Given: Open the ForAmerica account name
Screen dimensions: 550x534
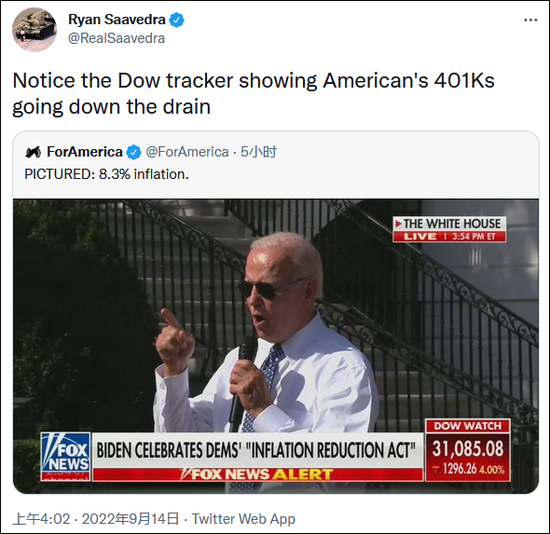Looking at the screenshot, I should (x=85, y=152).
